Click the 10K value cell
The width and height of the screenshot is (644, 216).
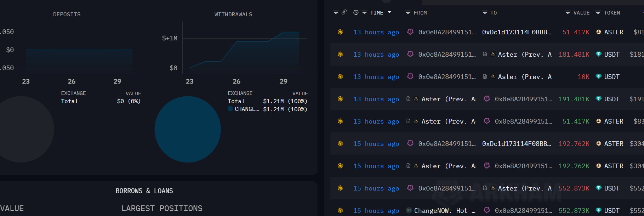[583, 77]
